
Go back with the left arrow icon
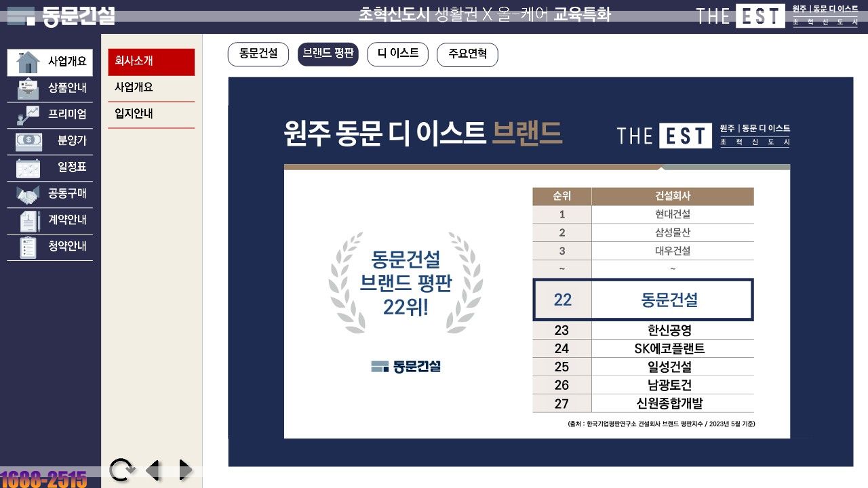coord(153,470)
